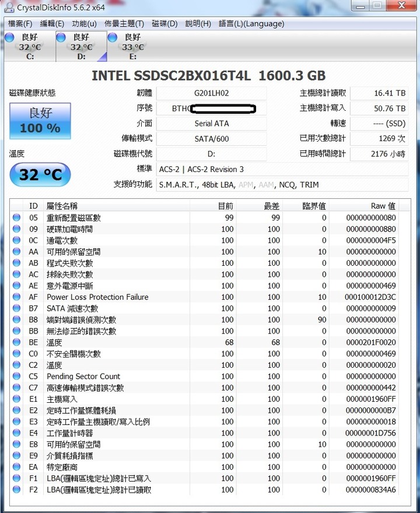Click the Raw 值 column header
Image resolution: width=420 pixels, height=513 pixels.
tap(364, 206)
